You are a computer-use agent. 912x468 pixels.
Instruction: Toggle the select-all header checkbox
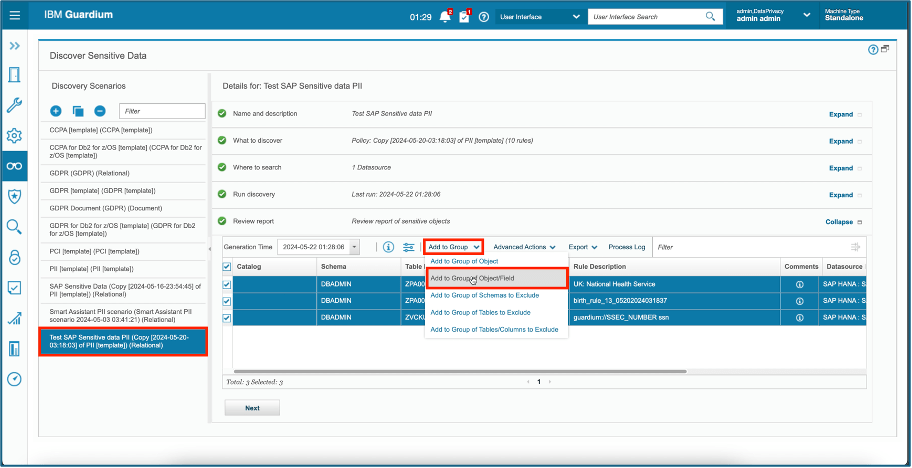coord(227,267)
